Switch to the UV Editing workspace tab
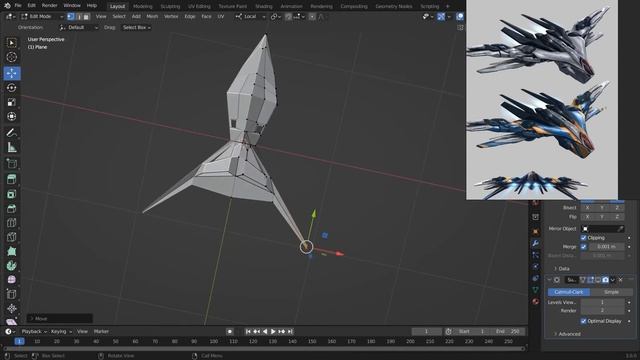This screenshot has width=640, height=360. pyautogui.click(x=199, y=7)
